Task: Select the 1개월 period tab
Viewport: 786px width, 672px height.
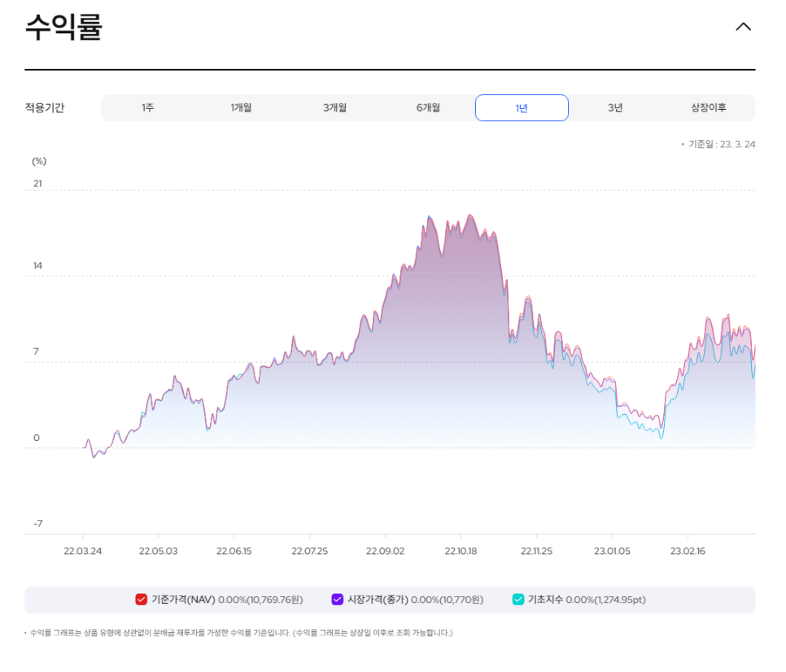Action: pos(241,107)
